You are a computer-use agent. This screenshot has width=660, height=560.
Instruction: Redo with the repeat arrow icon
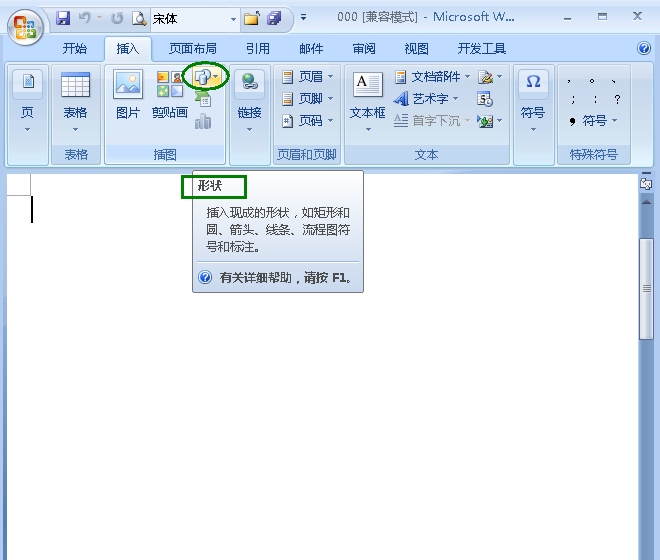(x=117, y=18)
